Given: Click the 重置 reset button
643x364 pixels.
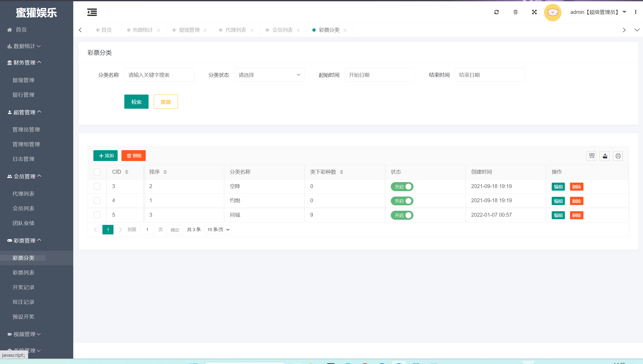Looking at the screenshot, I should tap(166, 102).
